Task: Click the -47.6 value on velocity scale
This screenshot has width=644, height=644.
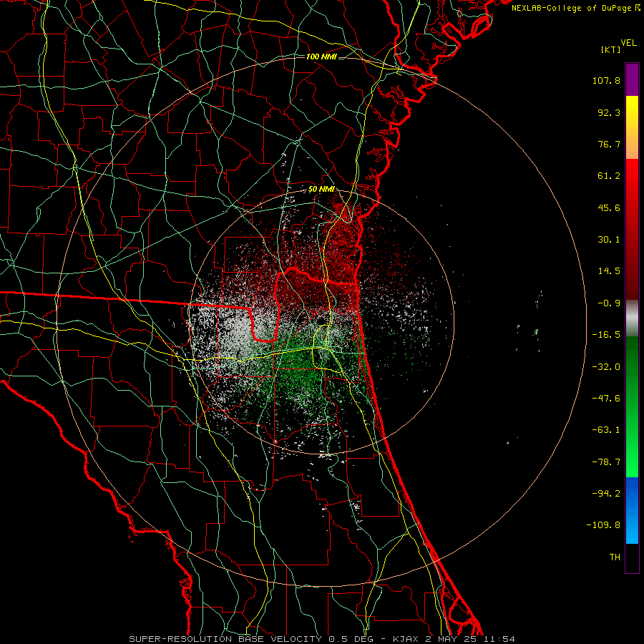Action: 606,399
